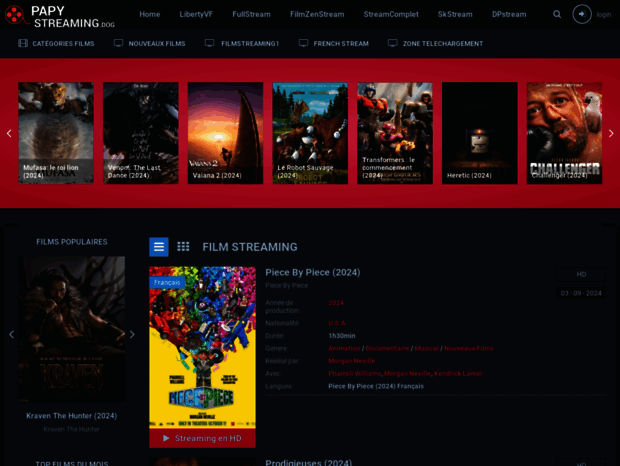The width and height of the screenshot is (620, 466).
Task: Slide the top carousel to the right
Action: tap(611, 133)
